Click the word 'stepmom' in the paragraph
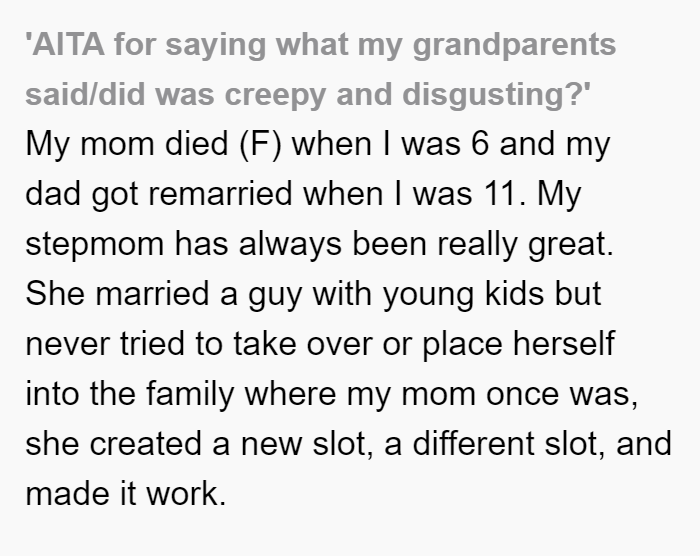Screen dimensions: 700x556 click(95, 245)
